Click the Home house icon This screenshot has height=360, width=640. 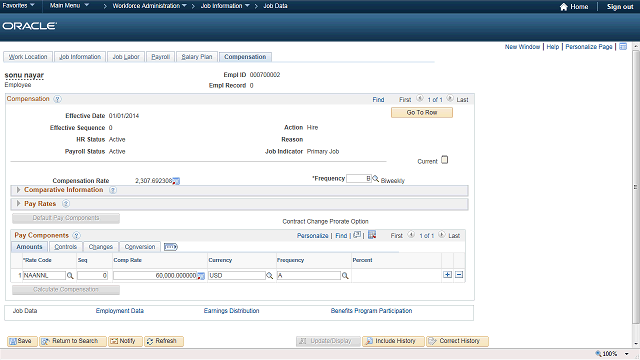(564, 7)
